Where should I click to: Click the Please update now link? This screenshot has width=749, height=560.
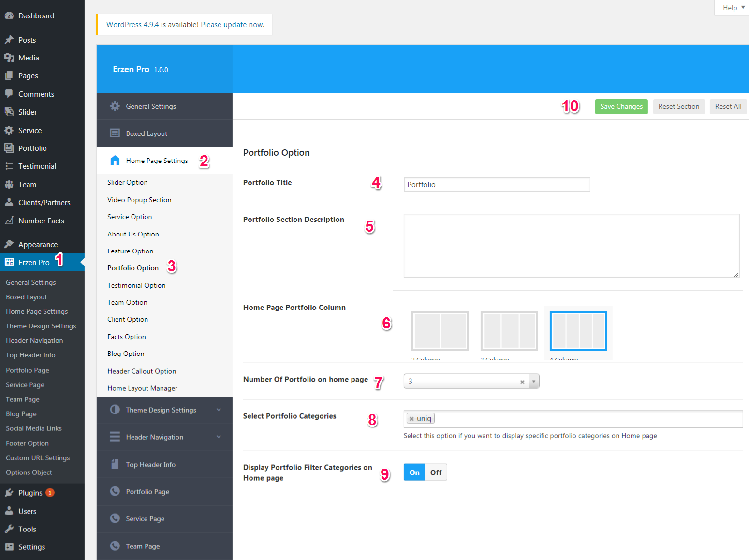coord(232,24)
